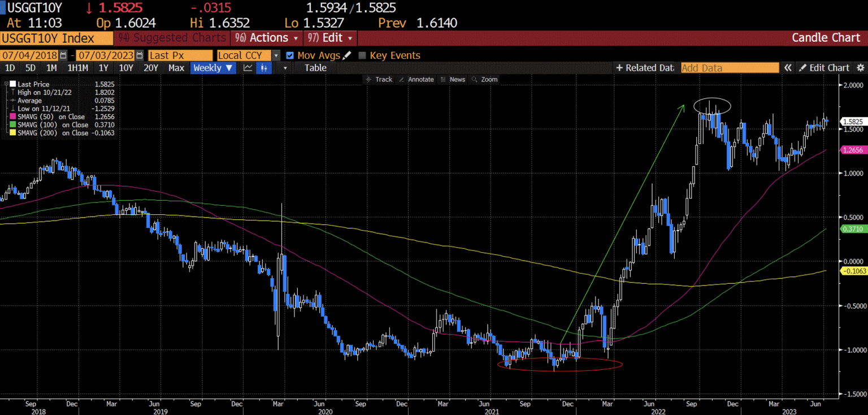This screenshot has width=868, height=415.
Task: Switch to line chart icon
Action: point(248,68)
